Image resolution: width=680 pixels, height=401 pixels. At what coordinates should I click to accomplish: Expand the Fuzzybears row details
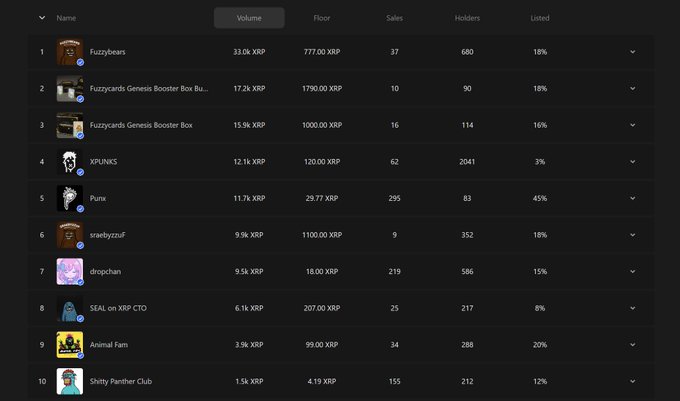[633, 52]
